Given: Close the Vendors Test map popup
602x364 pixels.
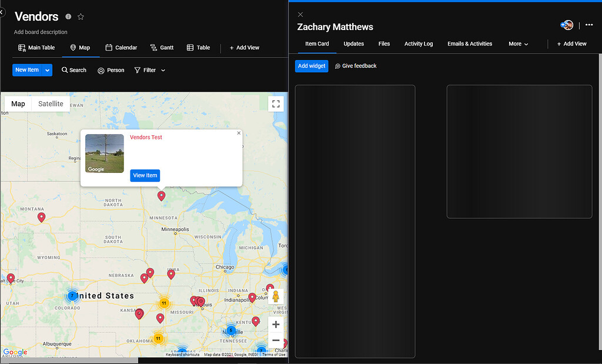Looking at the screenshot, I should pos(239,133).
